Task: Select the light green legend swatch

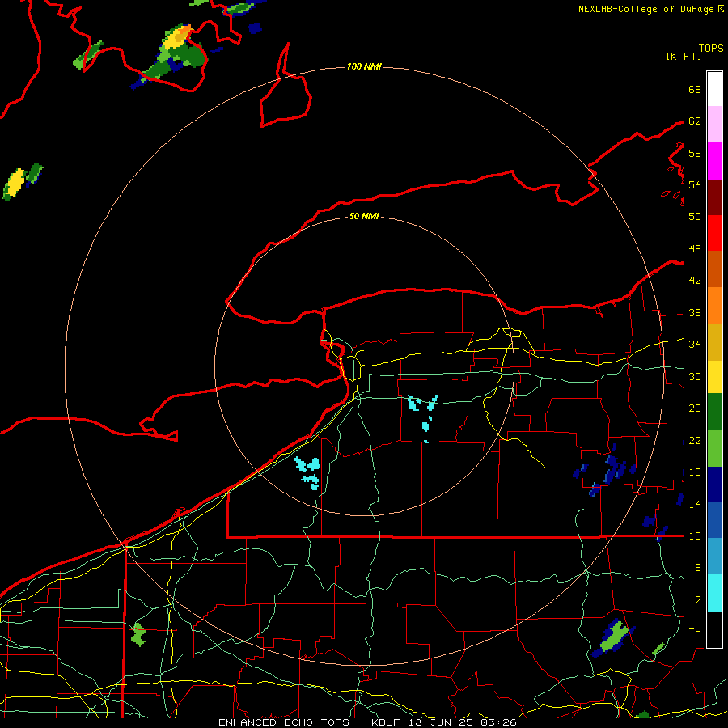Action: pos(714,448)
